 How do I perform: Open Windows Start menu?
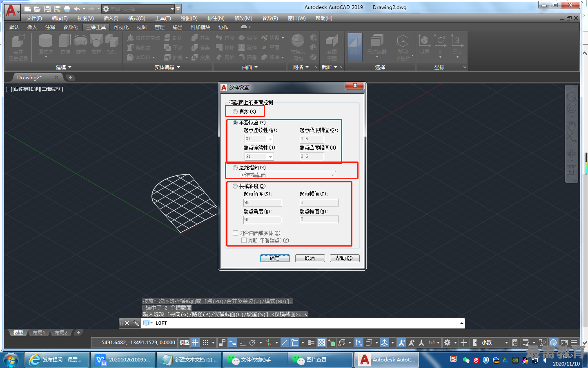(x=11, y=360)
